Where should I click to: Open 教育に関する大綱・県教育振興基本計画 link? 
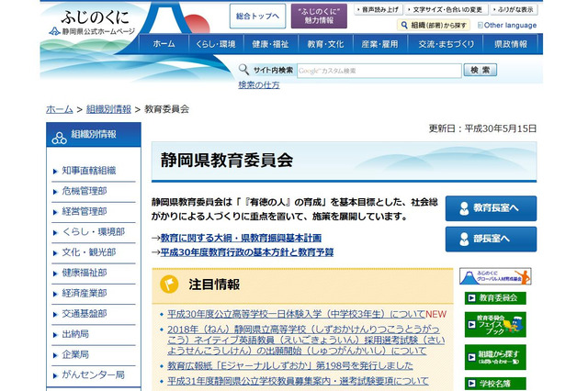click(x=241, y=238)
